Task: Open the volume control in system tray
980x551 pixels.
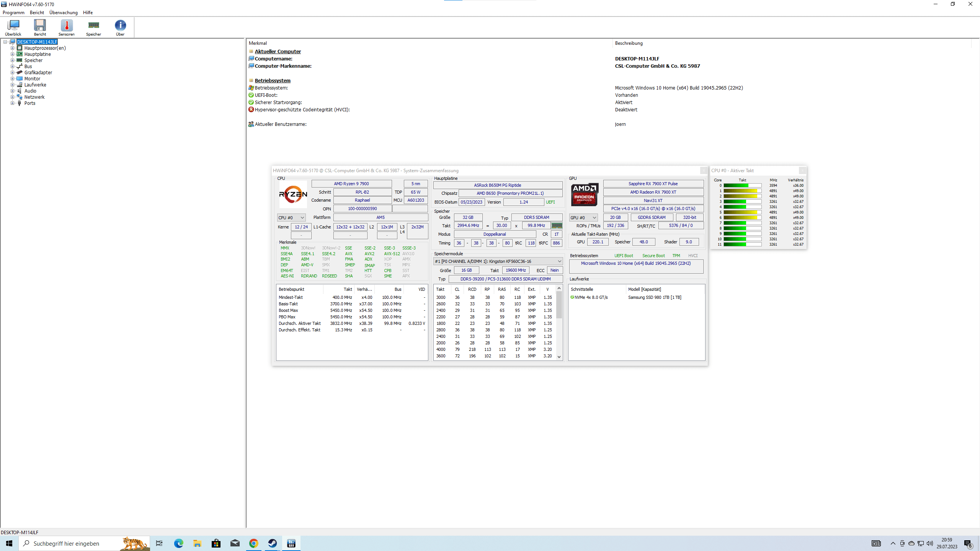Action: pyautogui.click(x=930, y=543)
